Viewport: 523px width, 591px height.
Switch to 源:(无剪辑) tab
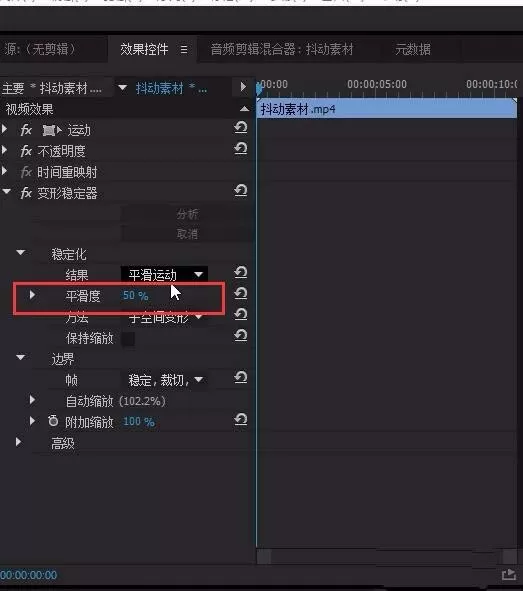pos(40,49)
